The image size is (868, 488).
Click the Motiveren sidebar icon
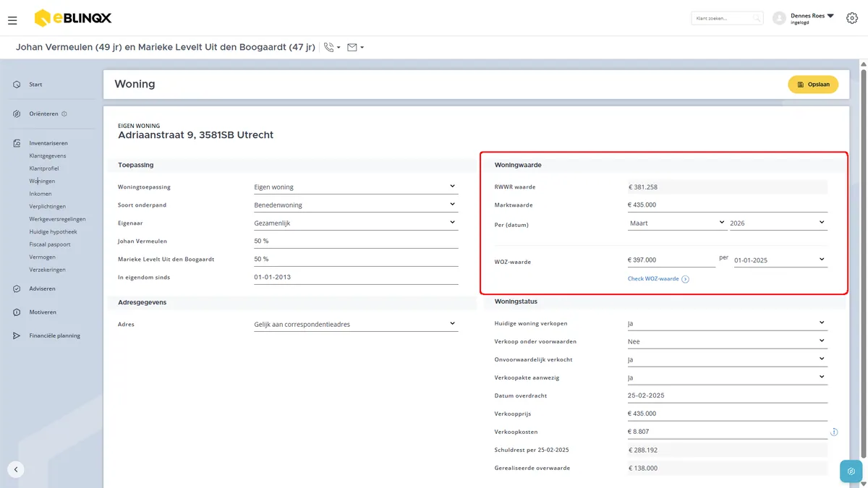tap(17, 312)
